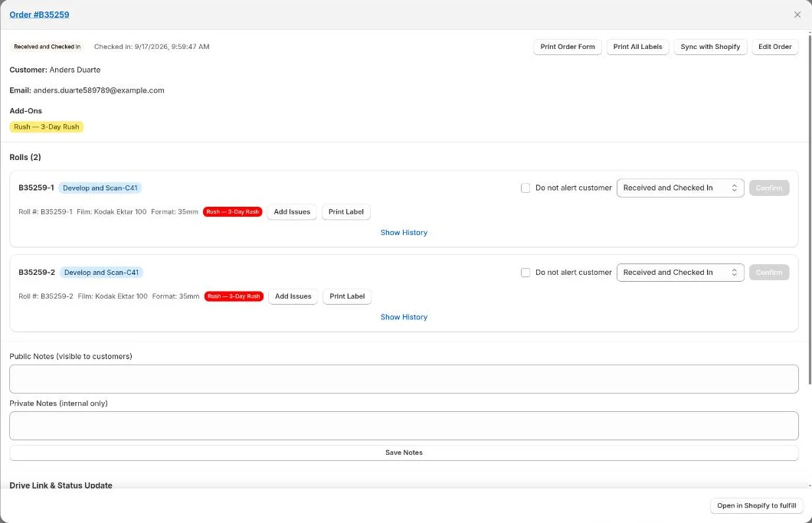Click the 'Drive Link & Status Update' heading
Viewport: 812px width, 523px height.
click(x=61, y=485)
